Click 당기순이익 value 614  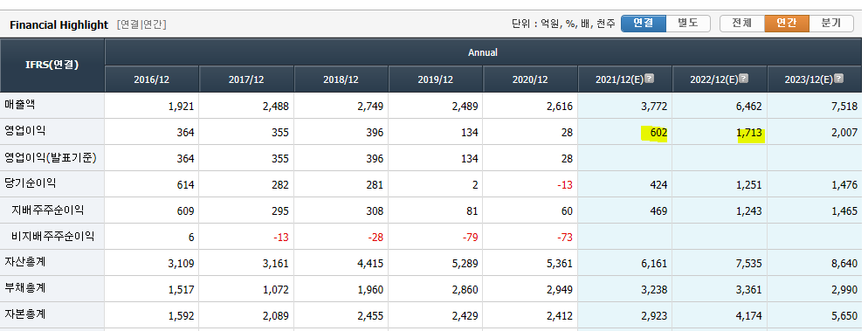(186, 185)
